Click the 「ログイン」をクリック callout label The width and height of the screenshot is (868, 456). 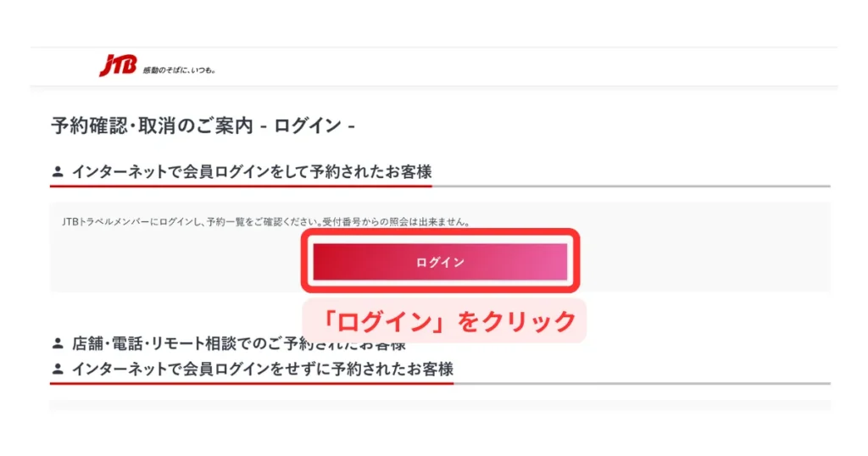pos(444,321)
